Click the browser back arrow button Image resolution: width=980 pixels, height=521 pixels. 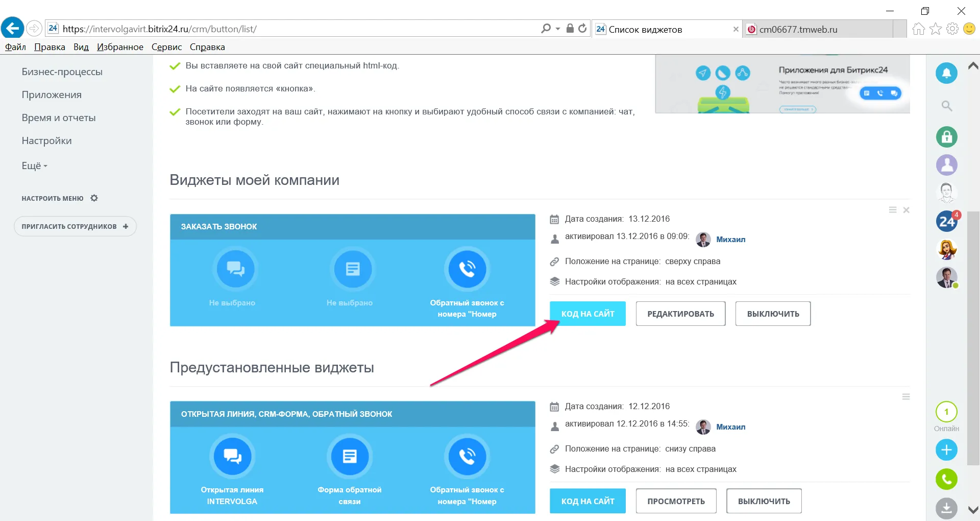click(x=12, y=28)
